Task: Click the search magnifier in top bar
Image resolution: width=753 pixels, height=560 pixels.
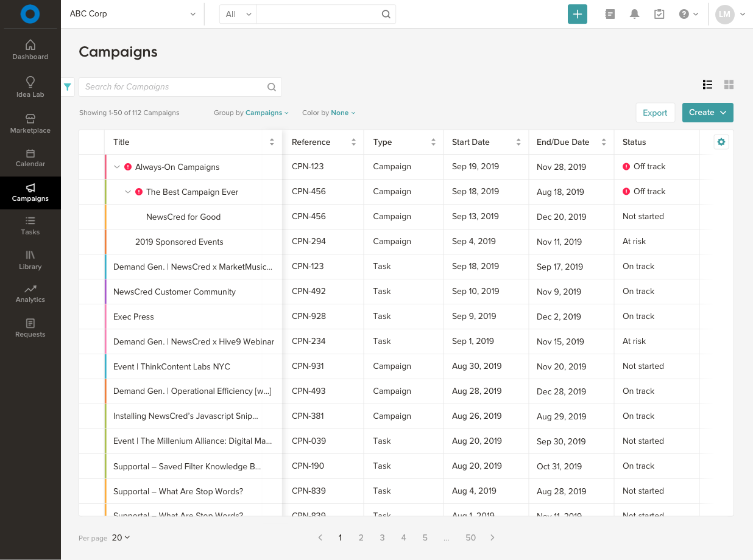Action: click(x=386, y=14)
